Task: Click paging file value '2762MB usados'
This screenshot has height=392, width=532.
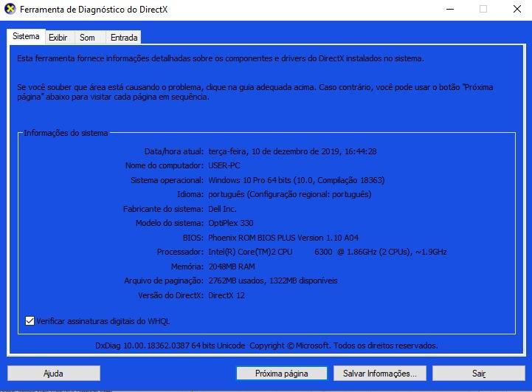Action: [x=236, y=281]
